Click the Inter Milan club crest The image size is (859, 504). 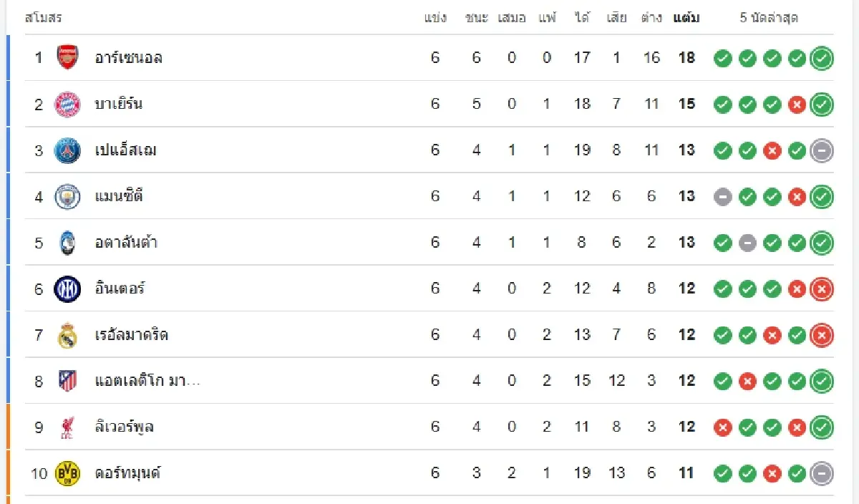[67, 289]
